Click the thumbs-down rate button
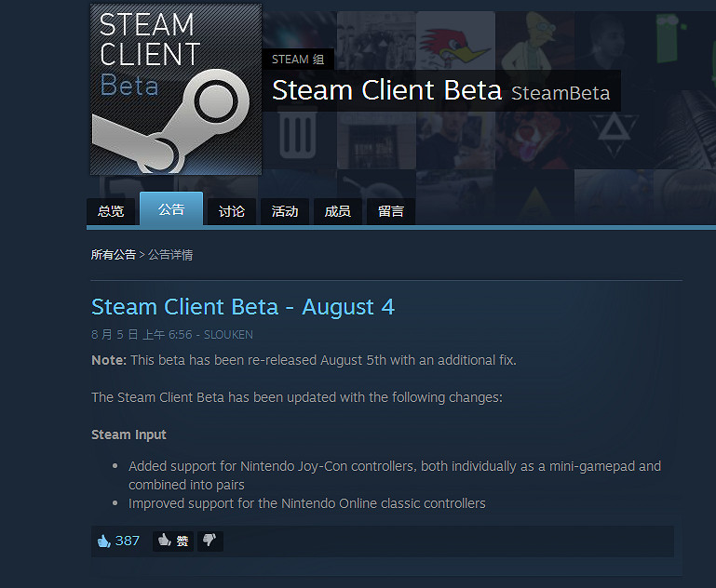The image size is (716, 588). pyautogui.click(x=210, y=541)
